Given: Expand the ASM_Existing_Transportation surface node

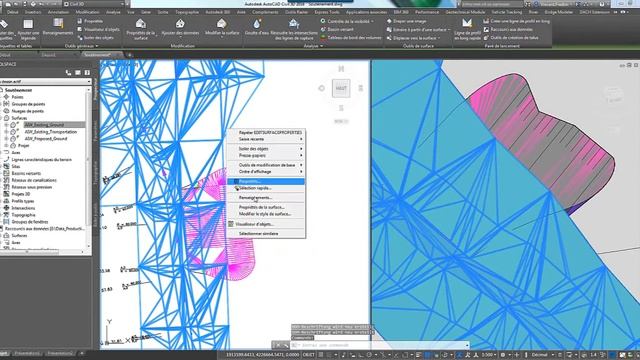Looking at the screenshot, I should click(6, 132).
